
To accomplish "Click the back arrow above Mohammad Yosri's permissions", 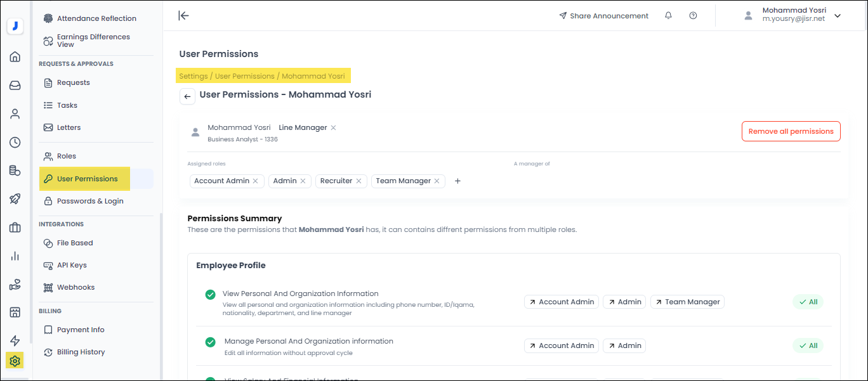I will [187, 96].
